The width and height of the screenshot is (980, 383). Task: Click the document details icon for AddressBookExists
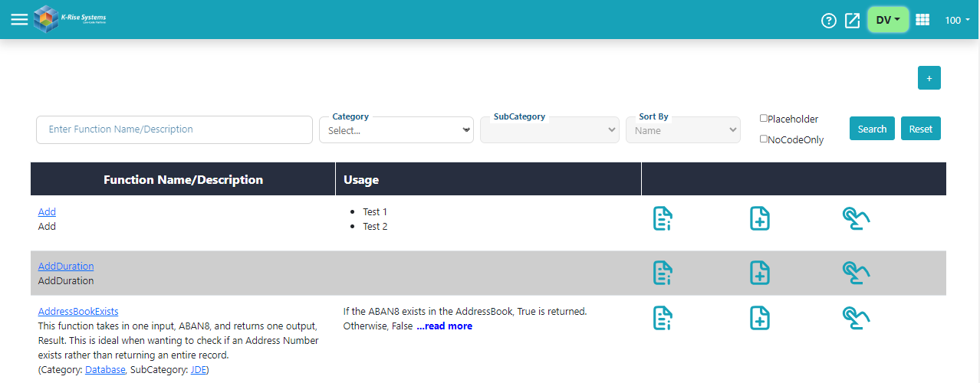point(663,318)
